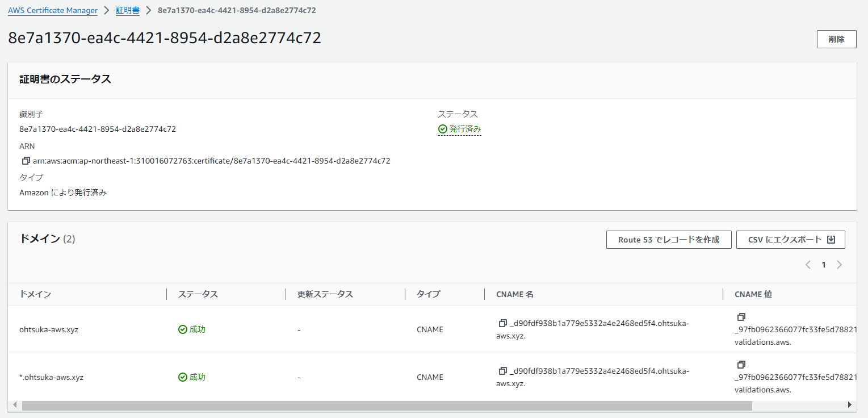Click Route 53 でレコードを作成 button
The width and height of the screenshot is (868, 418).
click(669, 240)
